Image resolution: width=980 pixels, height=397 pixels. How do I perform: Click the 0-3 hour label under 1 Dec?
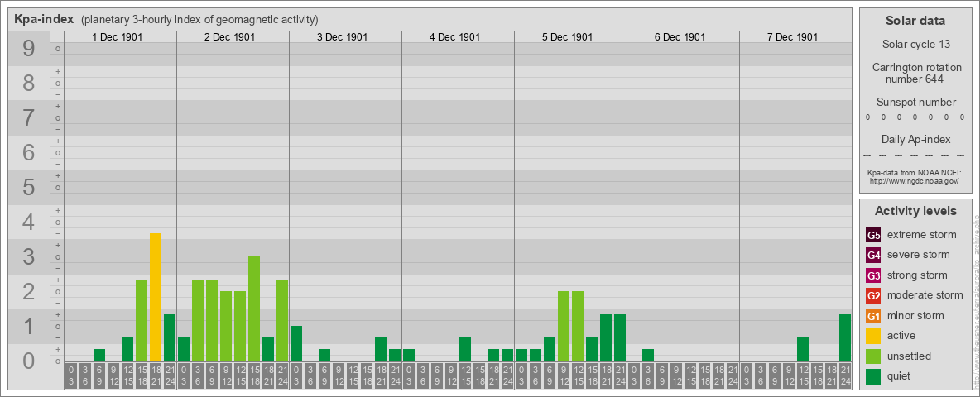click(71, 375)
